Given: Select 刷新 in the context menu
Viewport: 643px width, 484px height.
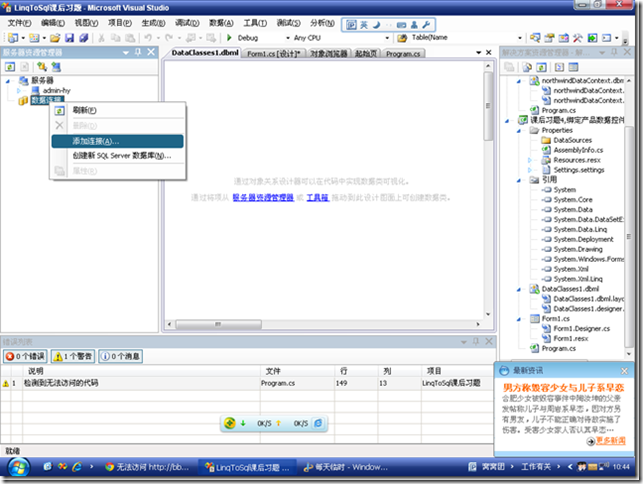Looking at the screenshot, I should [x=117, y=110].
